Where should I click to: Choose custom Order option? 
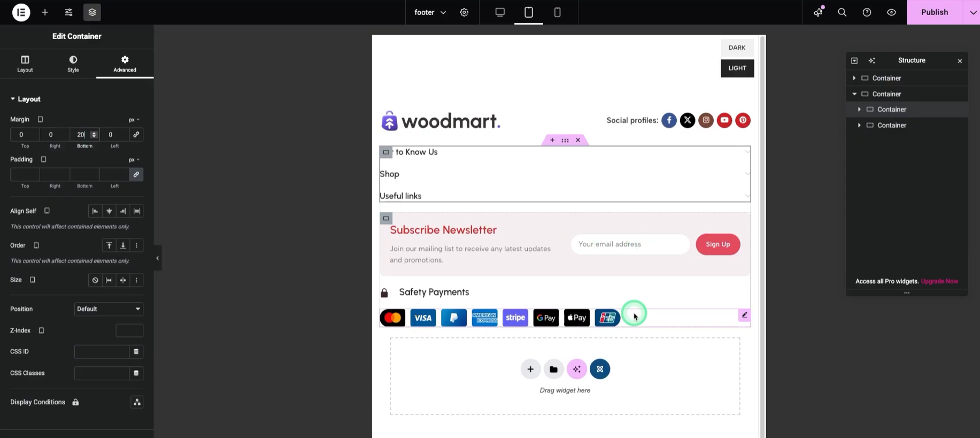tap(137, 245)
